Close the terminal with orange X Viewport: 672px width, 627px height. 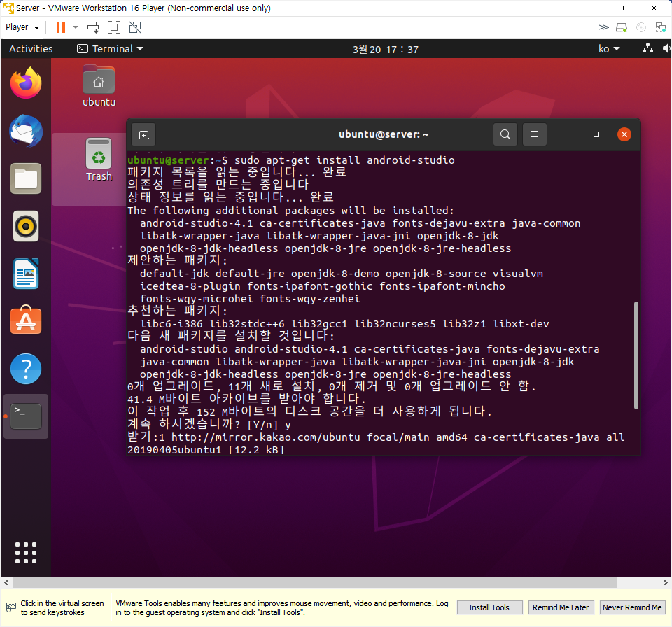point(624,134)
